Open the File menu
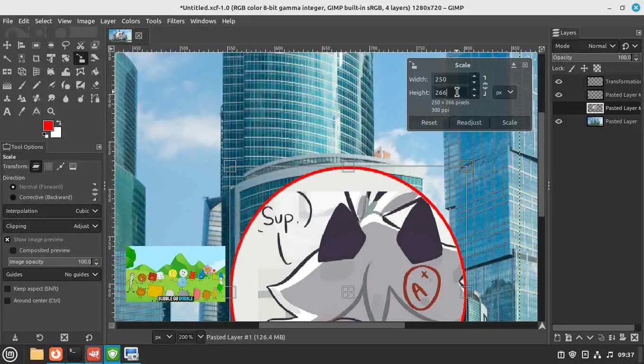The height and width of the screenshot is (364, 644). pyautogui.click(x=8, y=21)
